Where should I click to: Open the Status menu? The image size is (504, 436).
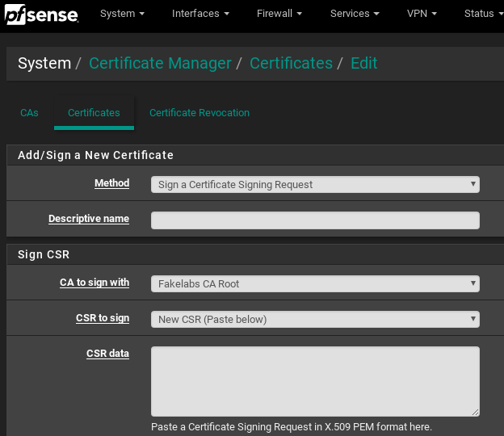(x=483, y=14)
